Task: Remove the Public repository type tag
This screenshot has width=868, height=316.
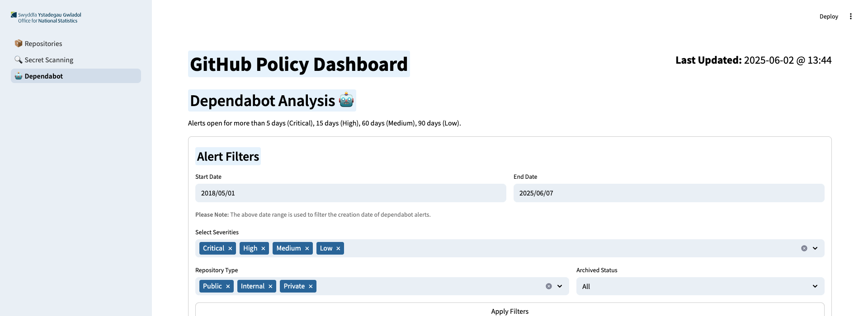Action: [x=228, y=286]
